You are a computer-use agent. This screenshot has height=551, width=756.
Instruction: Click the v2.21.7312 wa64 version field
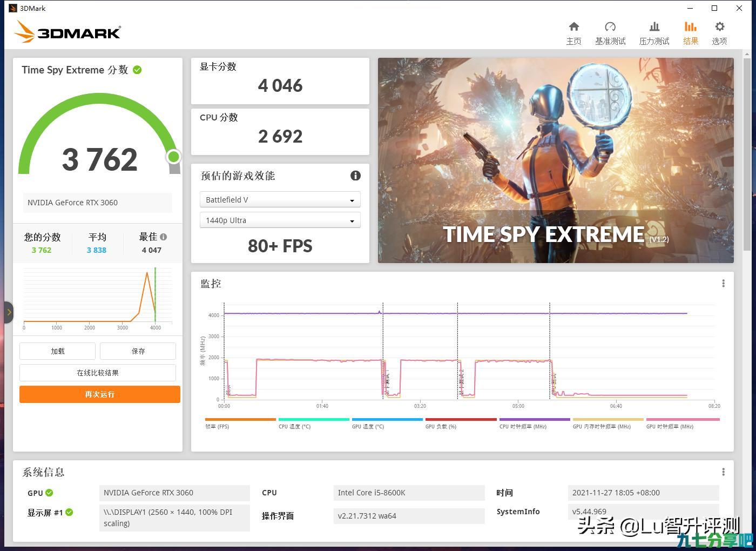click(409, 516)
